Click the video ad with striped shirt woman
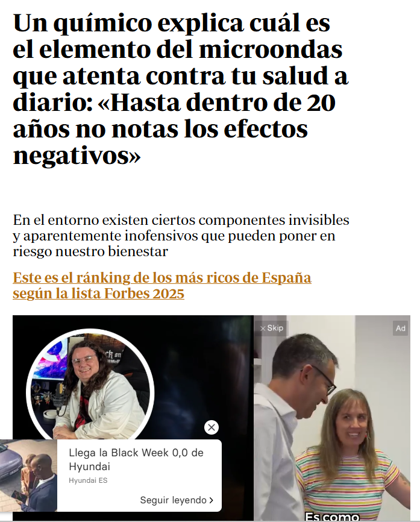Screen dimensions: 420x522 pyautogui.click(x=332, y=418)
